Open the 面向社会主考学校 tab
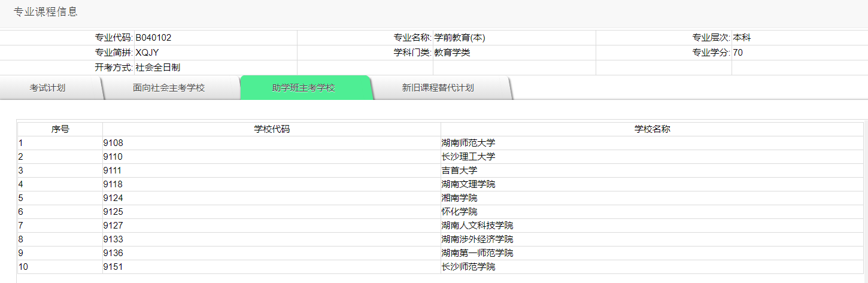Image resolution: width=868 pixels, height=283 pixels. pyautogui.click(x=169, y=88)
